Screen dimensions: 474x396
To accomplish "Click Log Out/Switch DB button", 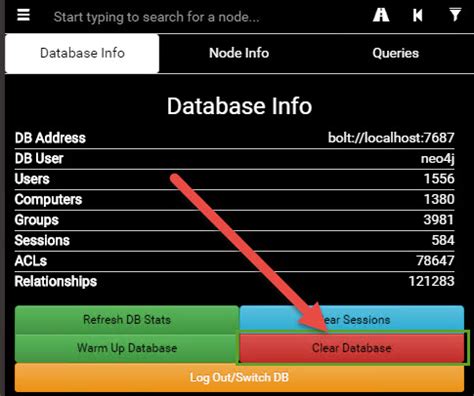I will point(239,377).
